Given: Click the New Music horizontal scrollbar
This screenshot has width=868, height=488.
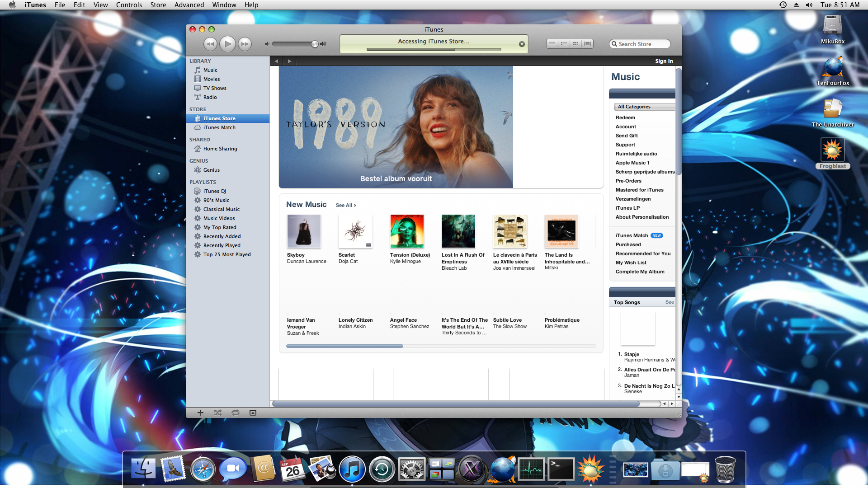Looking at the screenshot, I should pyautogui.click(x=344, y=346).
